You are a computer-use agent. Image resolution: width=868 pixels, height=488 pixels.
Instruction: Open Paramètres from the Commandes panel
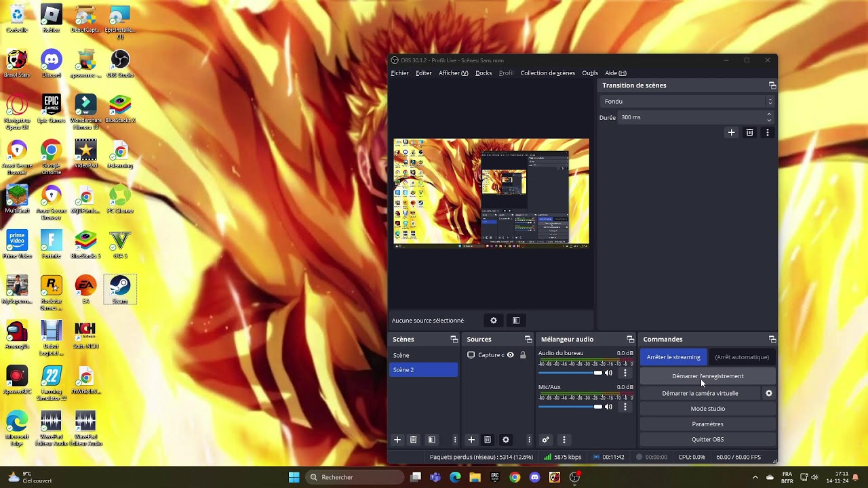pos(707,424)
